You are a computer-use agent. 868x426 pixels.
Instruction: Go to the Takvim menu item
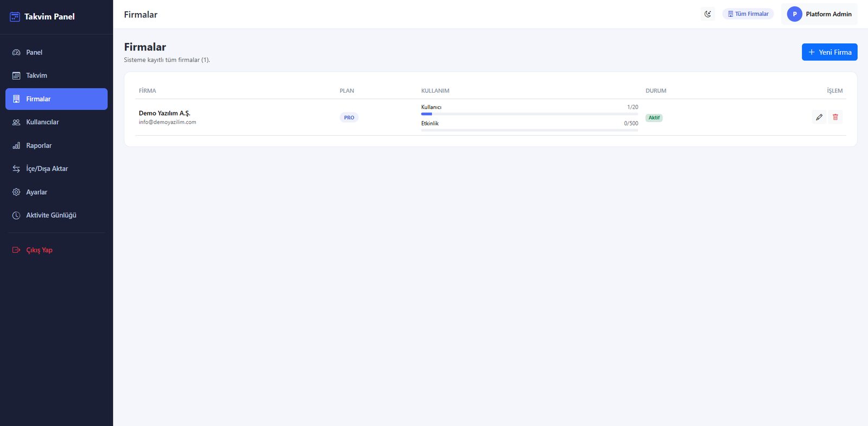click(56, 76)
